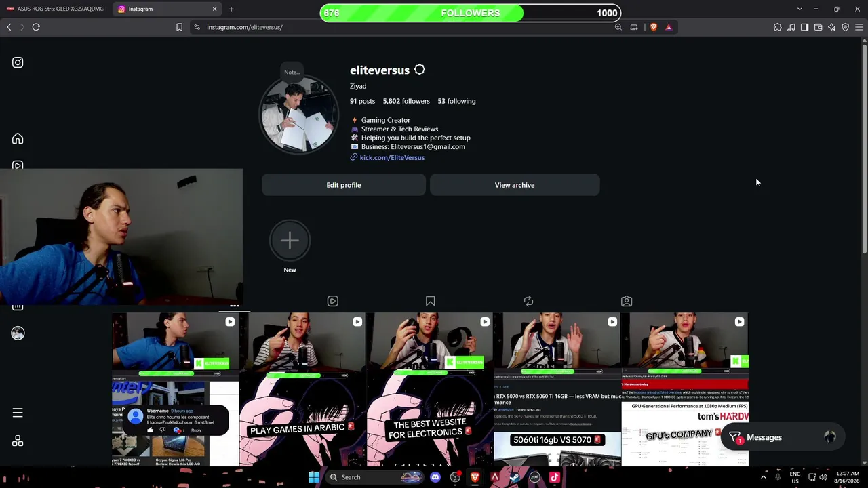Viewport: 868px width, 488px height.
Task: Click the Note bubble above avatar
Action: [292, 72]
